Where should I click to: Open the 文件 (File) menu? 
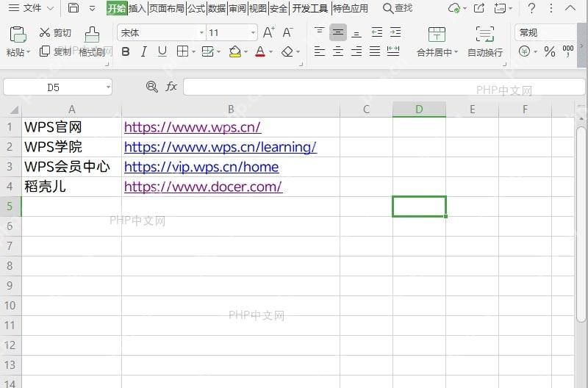[x=31, y=8]
